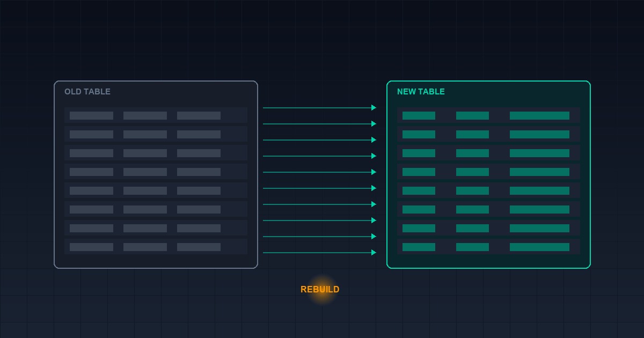Screen dimensions: 644x338
Task: Click sixth arrow from the top
Action: coord(320,188)
